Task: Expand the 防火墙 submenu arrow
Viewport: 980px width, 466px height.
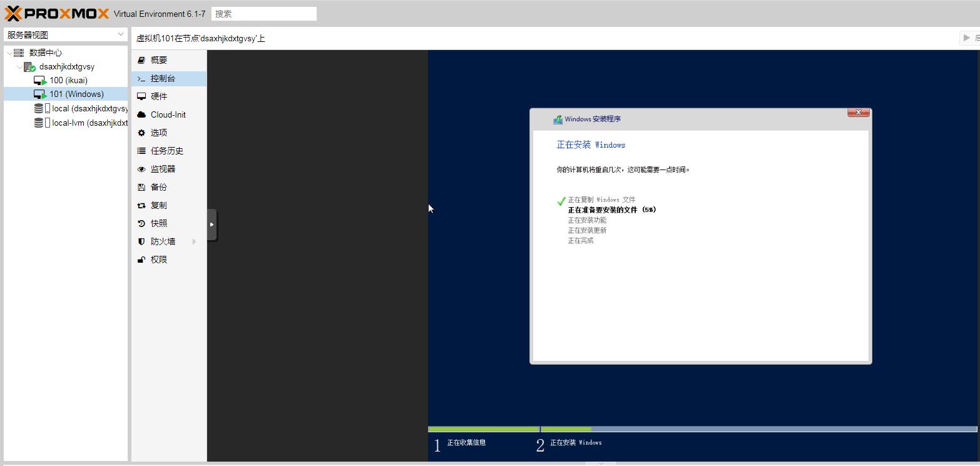Action: pyautogui.click(x=194, y=241)
